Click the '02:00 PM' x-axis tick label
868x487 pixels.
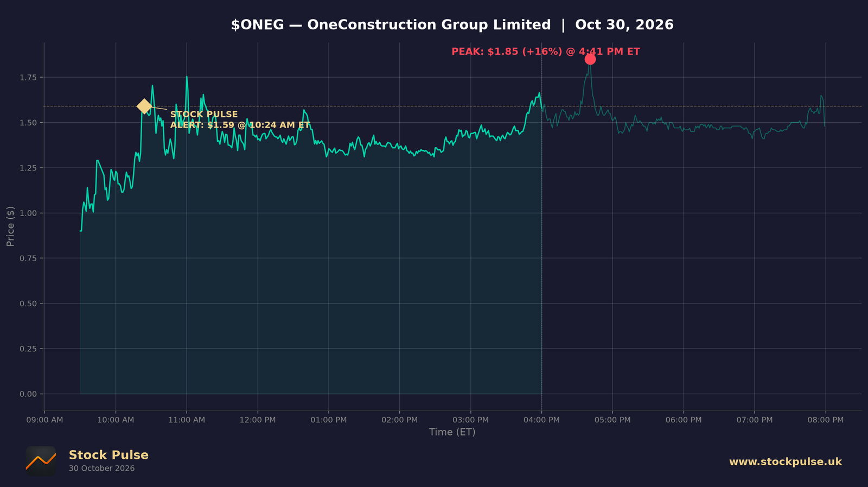pos(400,420)
